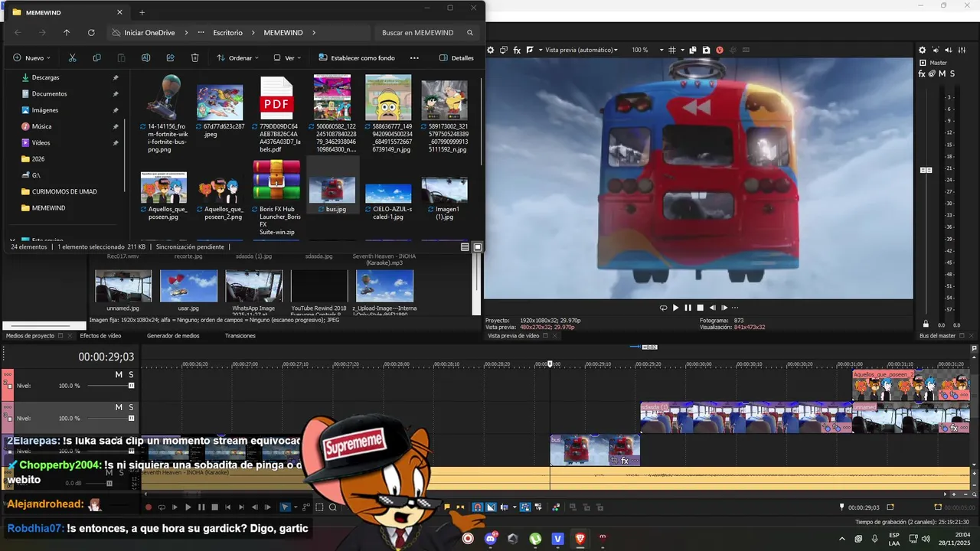Click the cut scissors icon in Explorer
This screenshot has width=980, height=551.
point(72,58)
